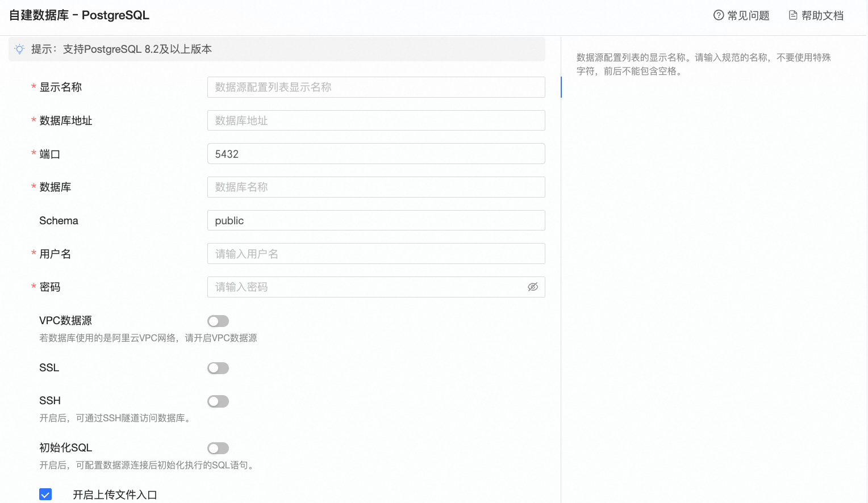Turn on the SSL switch

[x=218, y=368]
